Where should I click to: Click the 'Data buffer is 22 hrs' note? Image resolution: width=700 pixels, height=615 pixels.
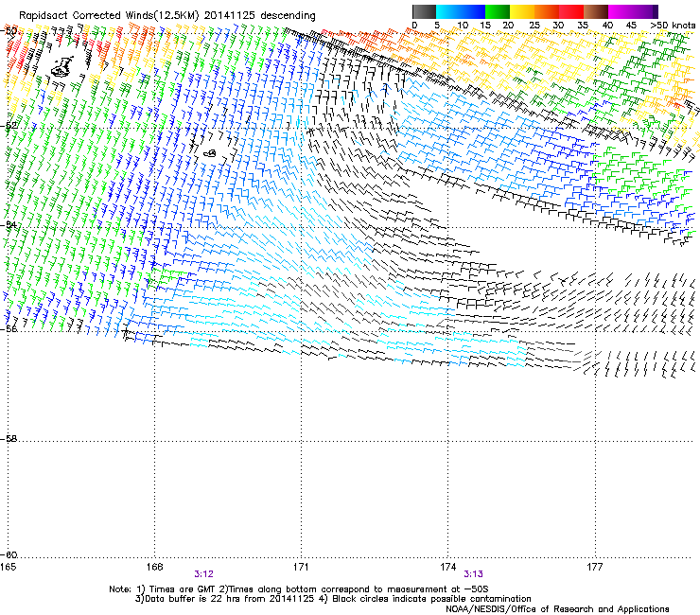click(333, 599)
